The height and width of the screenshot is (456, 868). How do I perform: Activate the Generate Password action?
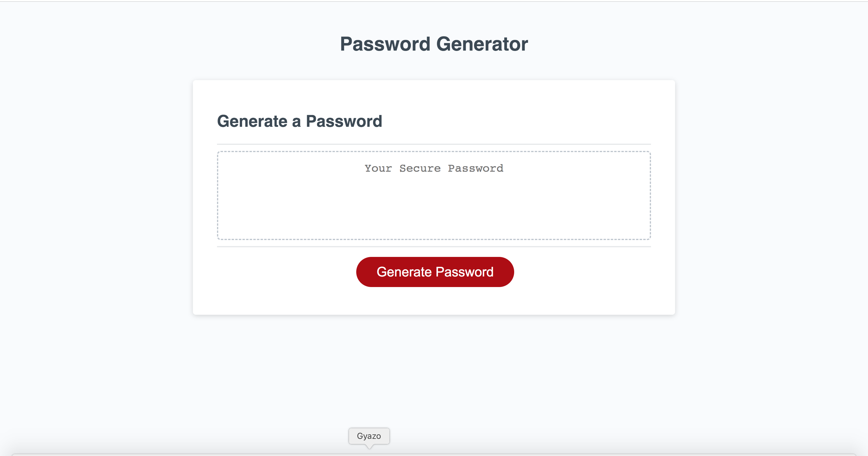(x=435, y=271)
